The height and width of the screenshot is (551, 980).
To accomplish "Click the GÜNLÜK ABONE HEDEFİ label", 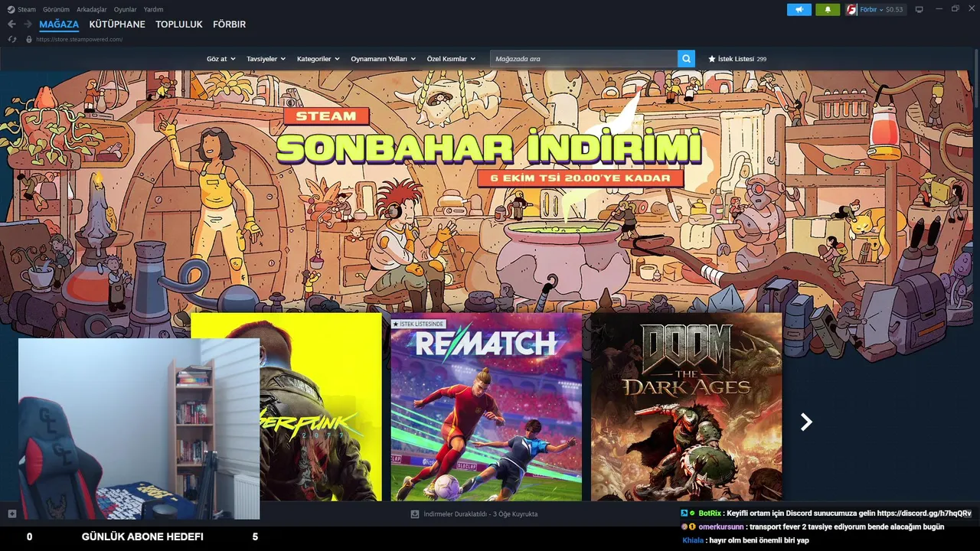I will click(x=142, y=537).
